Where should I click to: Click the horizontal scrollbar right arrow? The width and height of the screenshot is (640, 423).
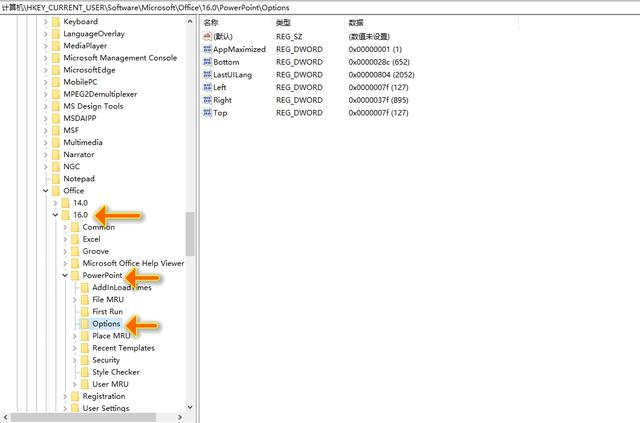(x=180, y=417)
